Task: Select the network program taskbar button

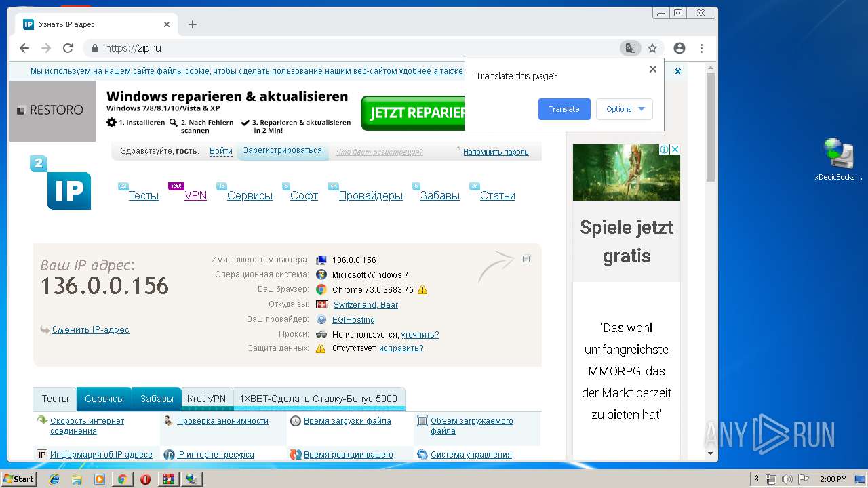Action: click(x=192, y=479)
